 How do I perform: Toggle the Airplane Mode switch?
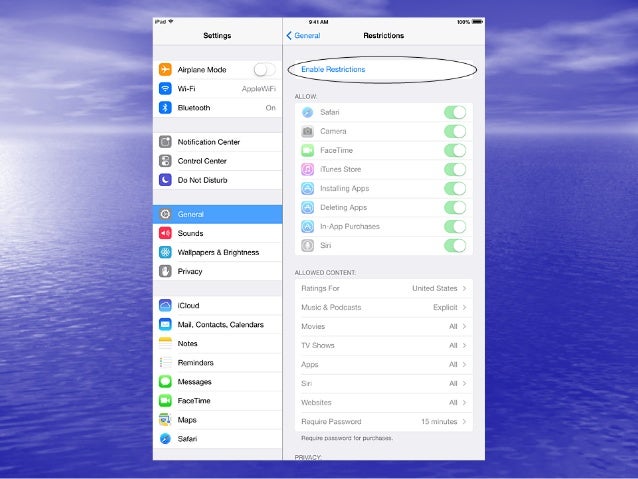(x=264, y=70)
